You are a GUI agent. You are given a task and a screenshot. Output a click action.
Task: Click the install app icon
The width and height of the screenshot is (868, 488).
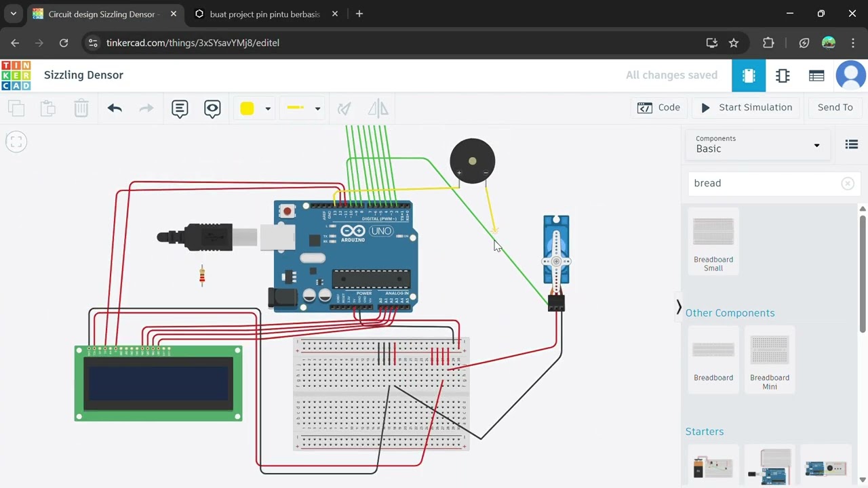711,43
